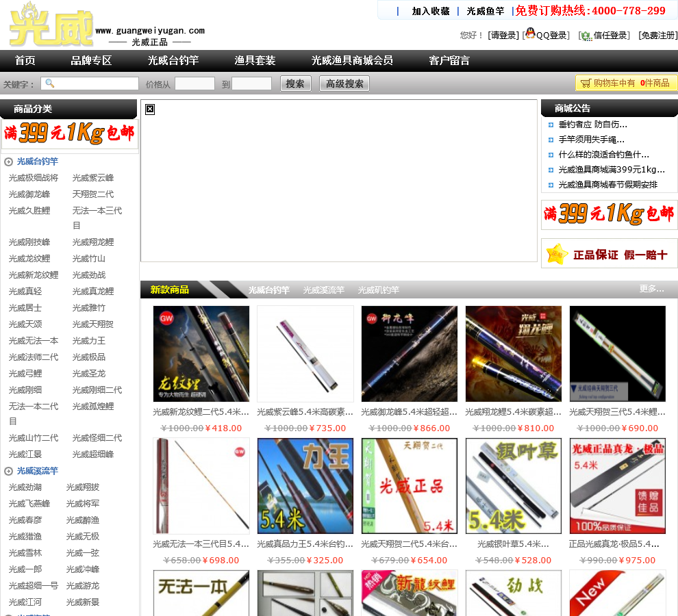Click the 高级搜索 advanced search button
The height and width of the screenshot is (616, 678).
click(x=344, y=84)
